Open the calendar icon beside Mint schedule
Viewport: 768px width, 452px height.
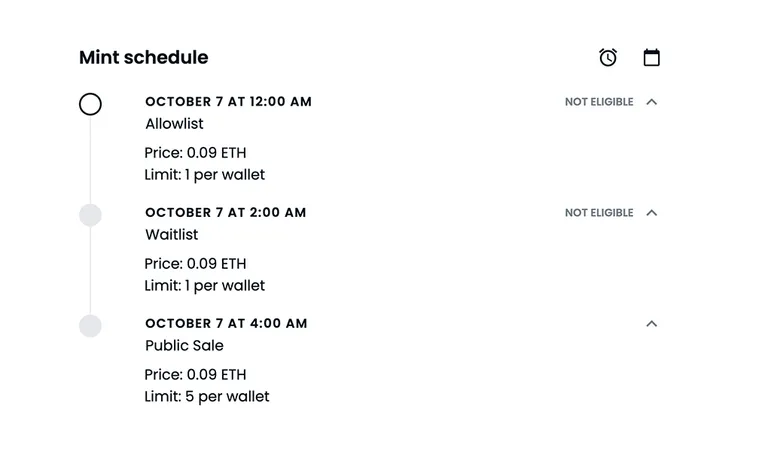click(x=651, y=57)
